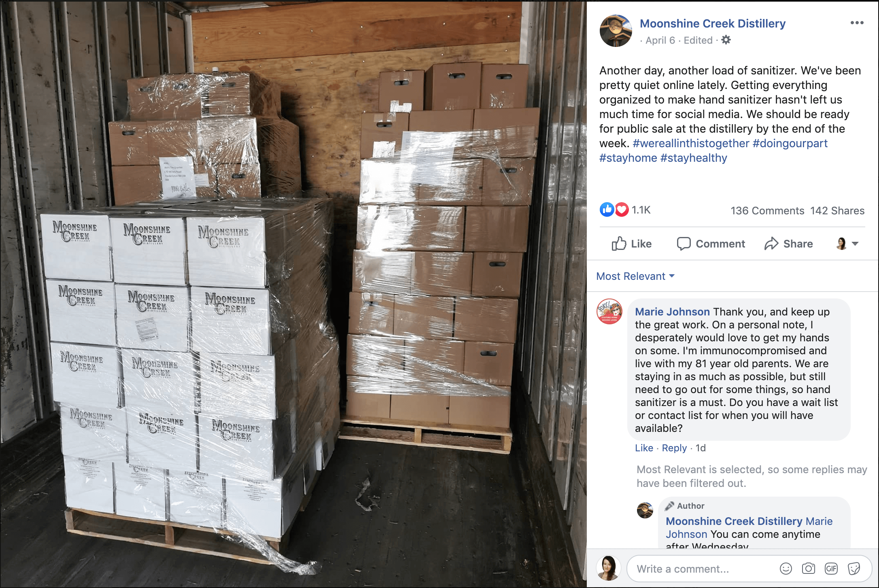Expand the Most Relevant comment sort dropdown
The image size is (879, 588).
tap(635, 276)
